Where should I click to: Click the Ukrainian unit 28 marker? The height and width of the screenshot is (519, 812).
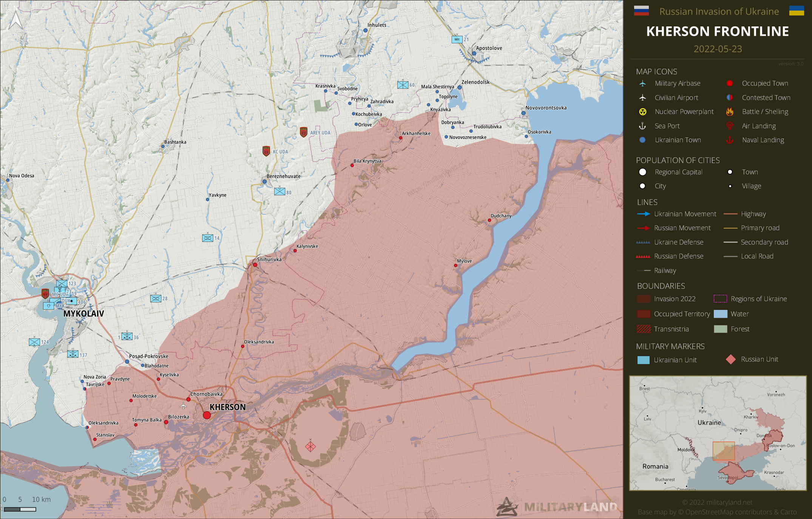[x=156, y=299]
